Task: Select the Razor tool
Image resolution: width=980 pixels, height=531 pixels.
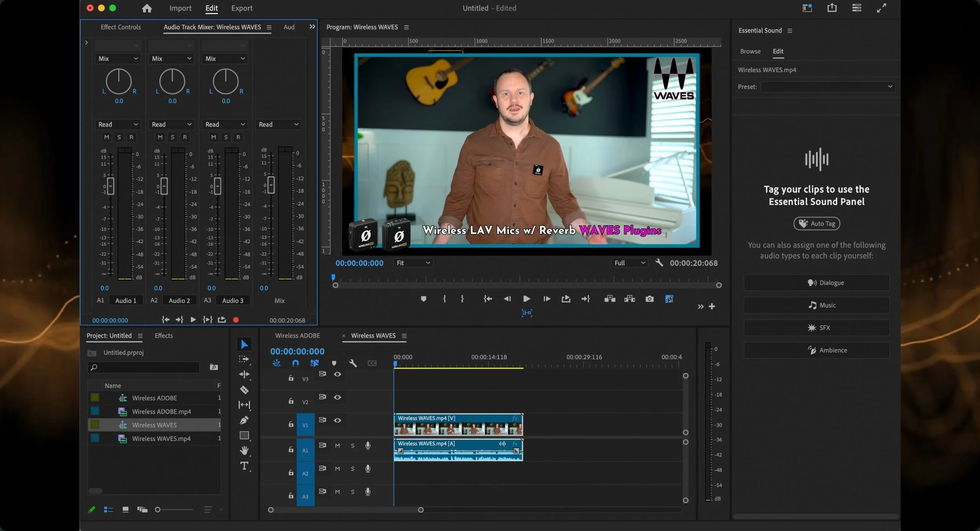Action: 244,390
